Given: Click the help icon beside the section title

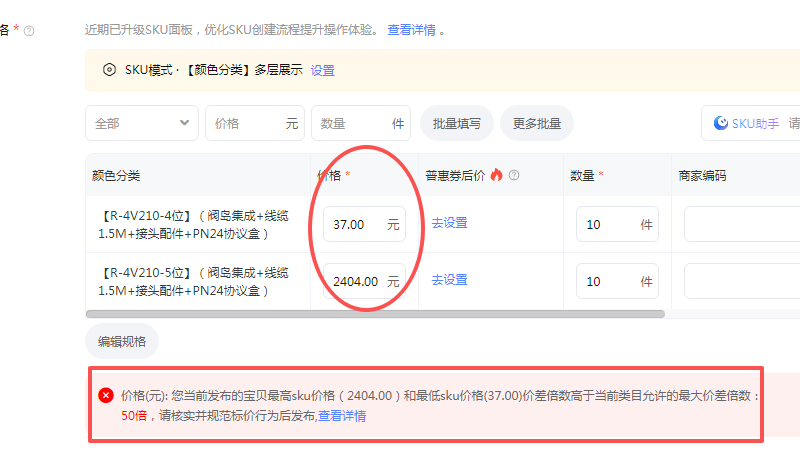Looking at the screenshot, I should [x=29, y=31].
